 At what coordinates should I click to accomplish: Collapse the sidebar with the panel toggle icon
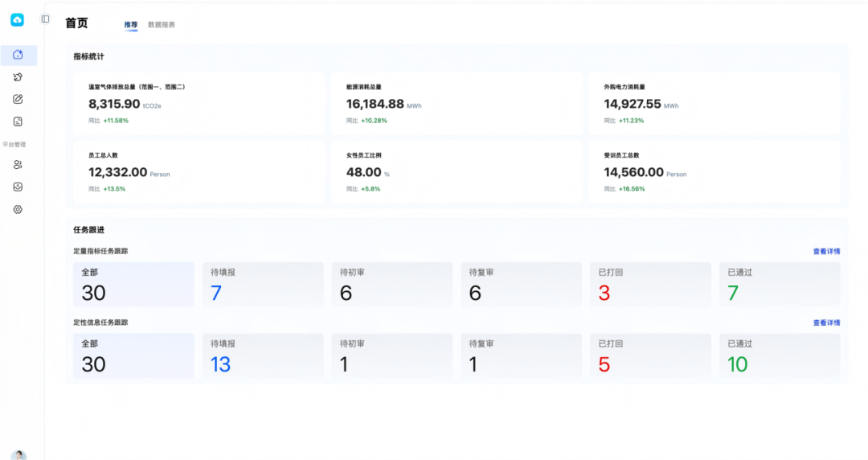pyautogui.click(x=45, y=19)
